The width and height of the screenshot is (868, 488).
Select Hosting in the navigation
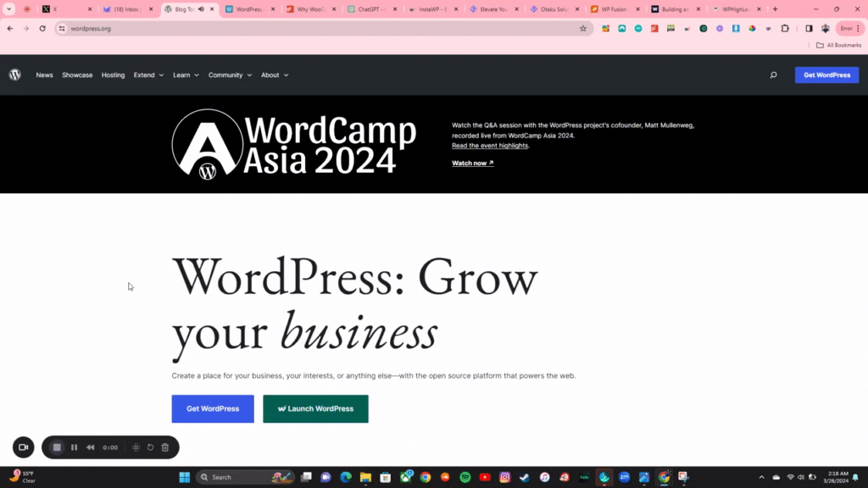pyautogui.click(x=113, y=75)
